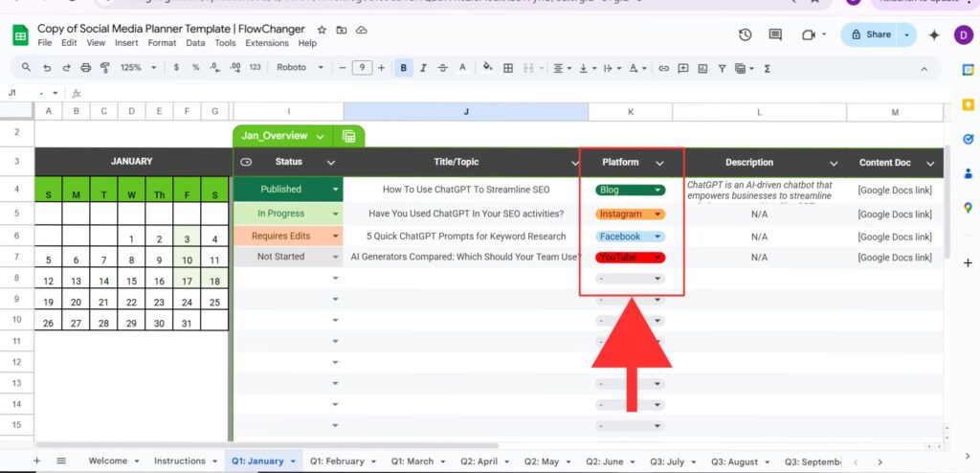Print the spreadsheet
Viewport: 980px width, 473px height.
click(85, 68)
